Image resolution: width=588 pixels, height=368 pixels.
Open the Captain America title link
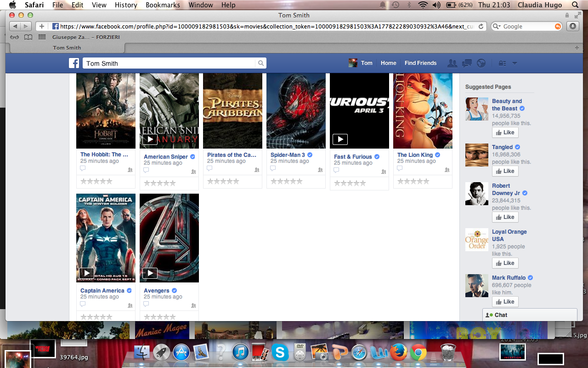coord(102,291)
